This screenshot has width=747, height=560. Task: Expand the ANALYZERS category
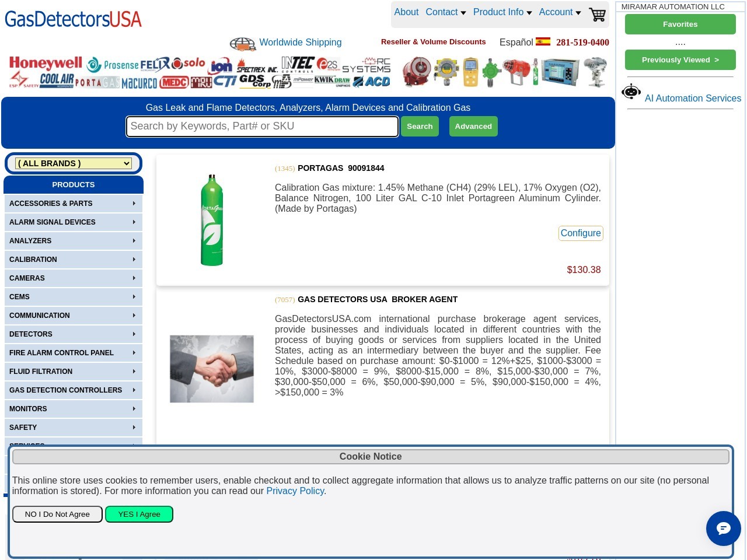click(74, 241)
